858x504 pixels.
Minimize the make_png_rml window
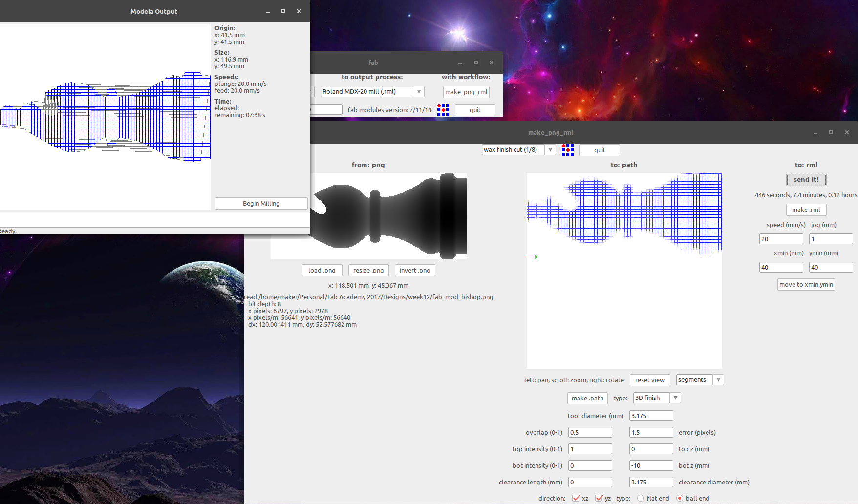point(815,132)
